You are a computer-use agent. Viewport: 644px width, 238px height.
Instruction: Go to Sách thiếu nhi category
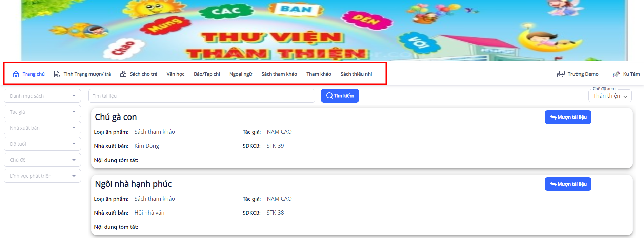[x=356, y=74]
